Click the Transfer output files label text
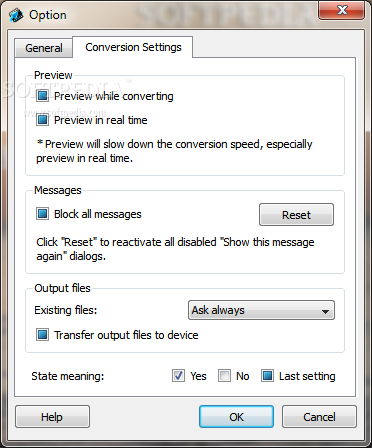 coord(126,335)
